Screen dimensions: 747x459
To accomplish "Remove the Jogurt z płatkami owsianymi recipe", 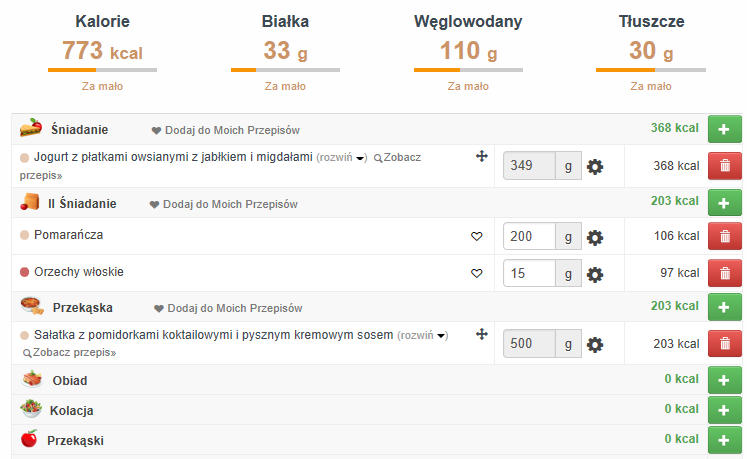I will (x=725, y=166).
